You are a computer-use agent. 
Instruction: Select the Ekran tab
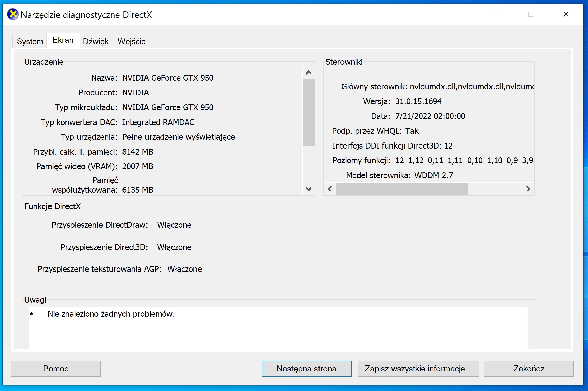[63, 40]
